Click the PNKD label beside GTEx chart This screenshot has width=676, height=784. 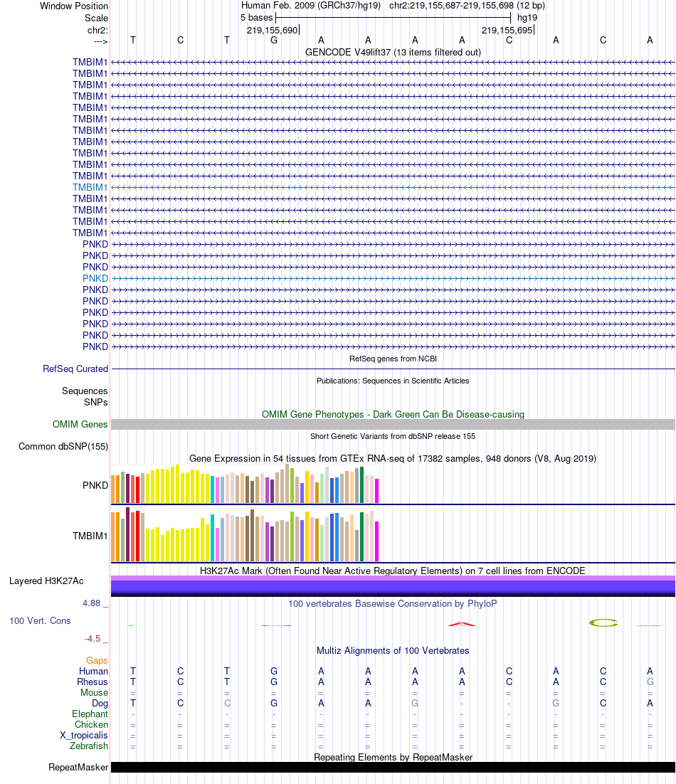(x=95, y=485)
